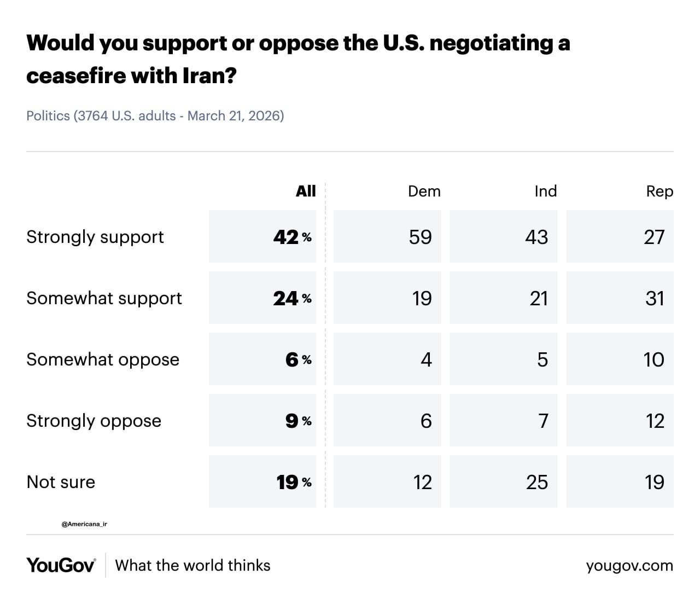Click the Not sure row label
This screenshot has height=604, width=700.
click(61, 482)
